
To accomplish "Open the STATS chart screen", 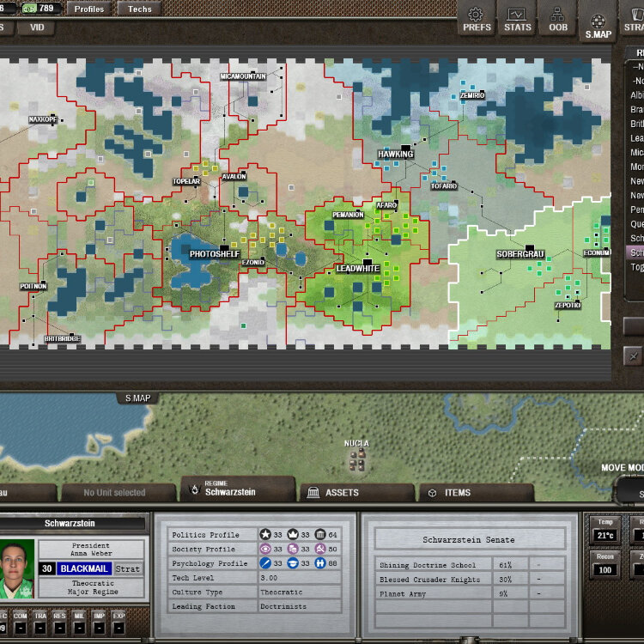I will [518, 19].
